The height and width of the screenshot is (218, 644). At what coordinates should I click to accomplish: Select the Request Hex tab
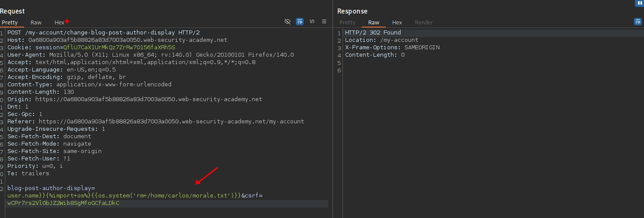tap(59, 22)
